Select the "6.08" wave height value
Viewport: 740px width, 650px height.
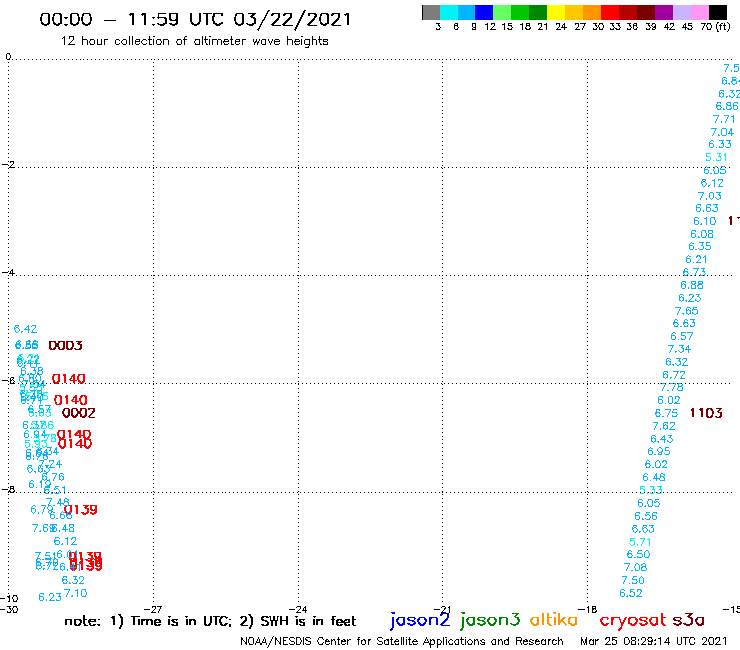pyautogui.click(x=702, y=234)
